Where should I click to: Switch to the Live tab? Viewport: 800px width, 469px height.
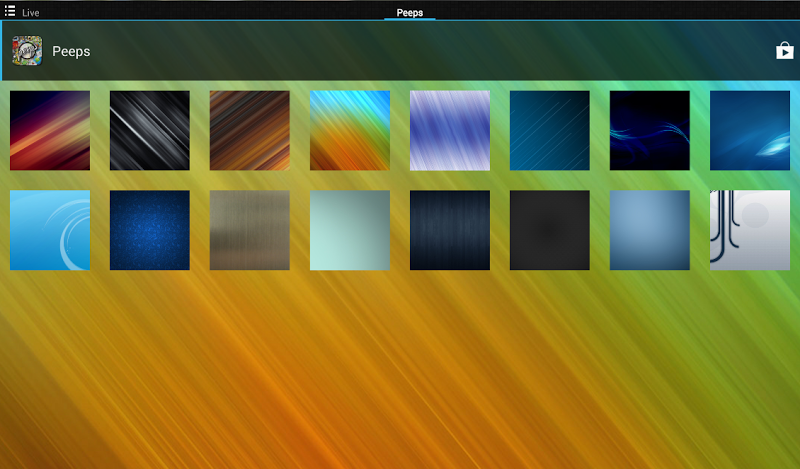click(31, 13)
